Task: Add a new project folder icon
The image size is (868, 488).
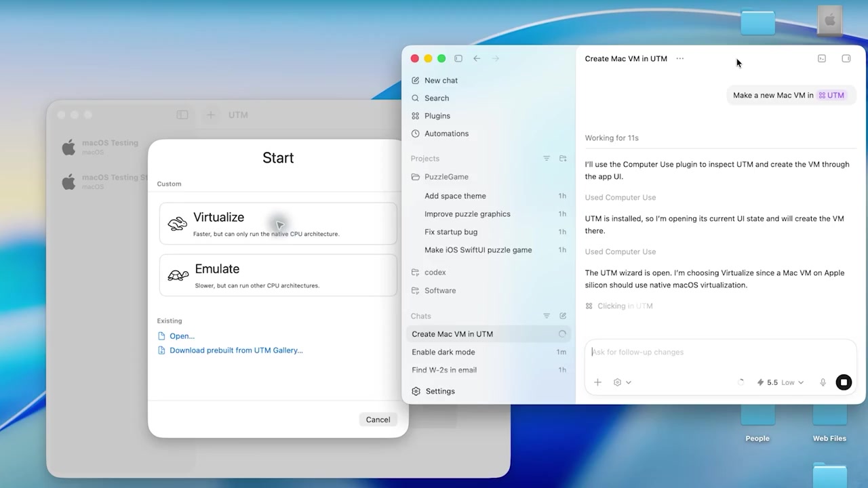Action: tap(563, 159)
